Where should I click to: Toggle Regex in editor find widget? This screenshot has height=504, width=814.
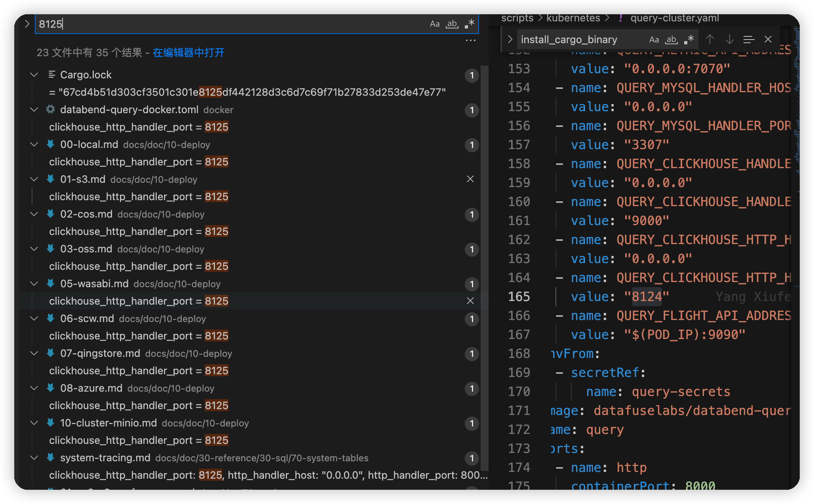pos(689,40)
